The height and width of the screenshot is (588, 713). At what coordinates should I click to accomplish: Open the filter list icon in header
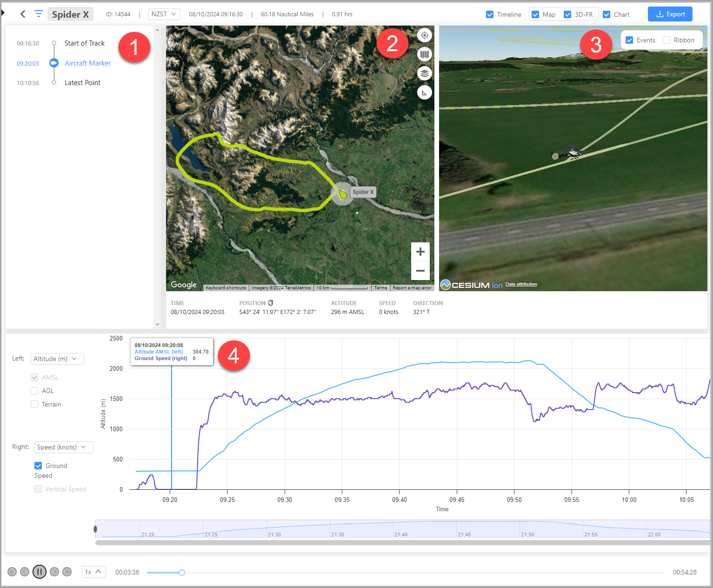(x=39, y=14)
